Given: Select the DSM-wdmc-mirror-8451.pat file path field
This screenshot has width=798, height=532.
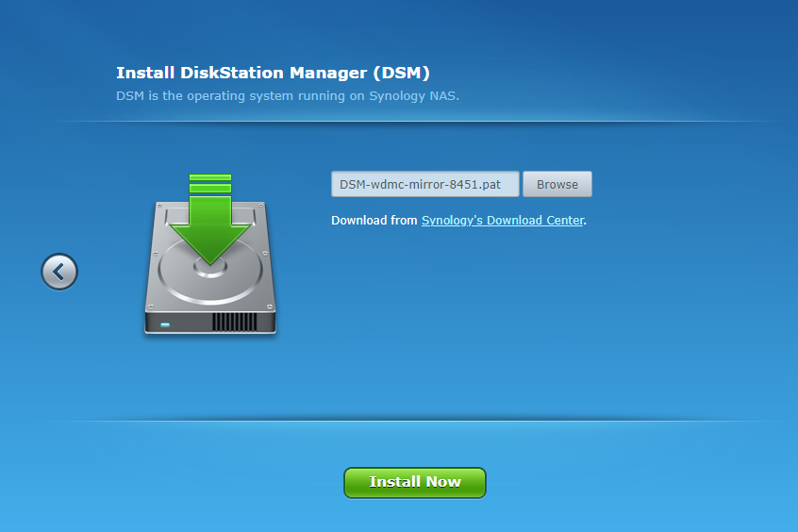Looking at the screenshot, I should 424,184.
